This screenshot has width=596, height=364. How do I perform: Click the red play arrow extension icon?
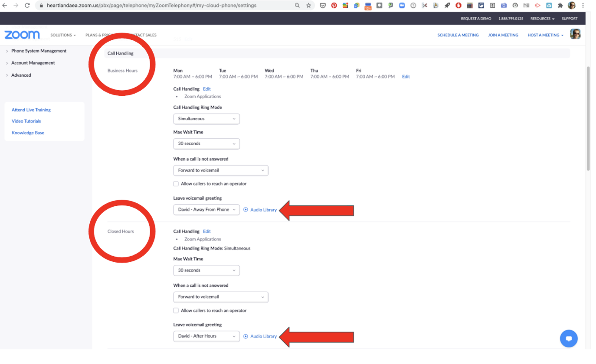tap(537, 6)
